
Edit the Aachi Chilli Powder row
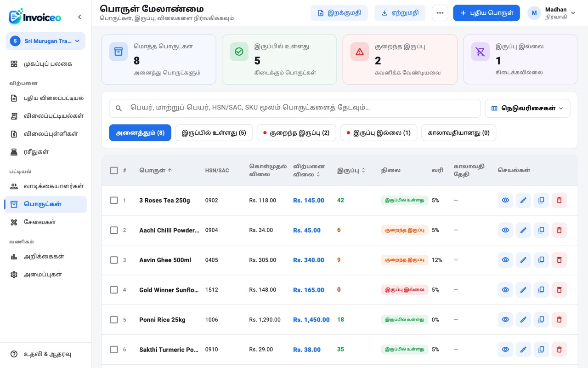coord(523,230)
